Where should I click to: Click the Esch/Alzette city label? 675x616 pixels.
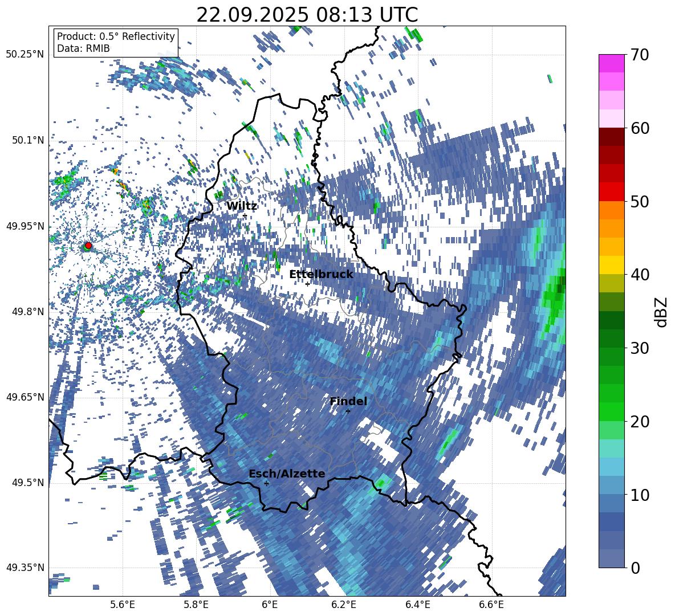pos(287,474)
